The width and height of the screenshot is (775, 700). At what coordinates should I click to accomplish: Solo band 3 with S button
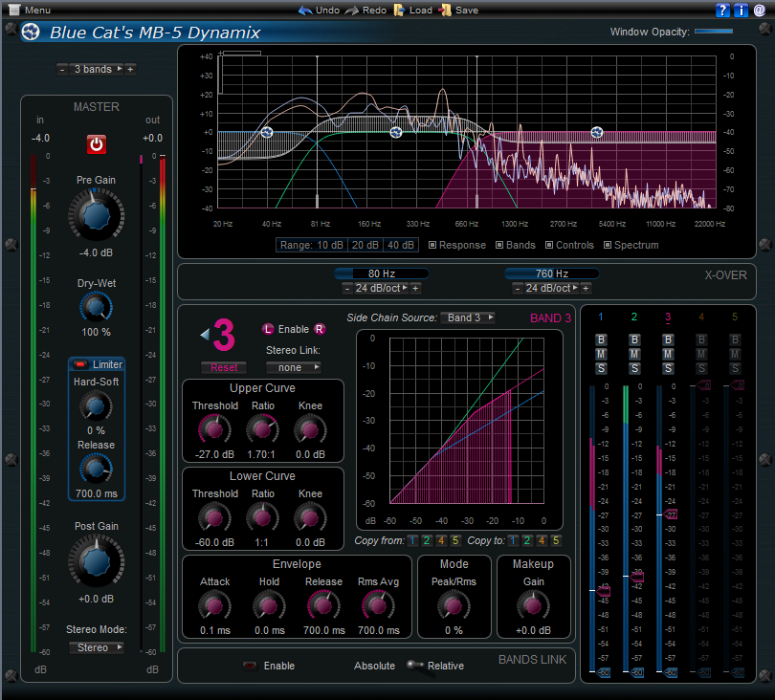click(x=668, y=368)
